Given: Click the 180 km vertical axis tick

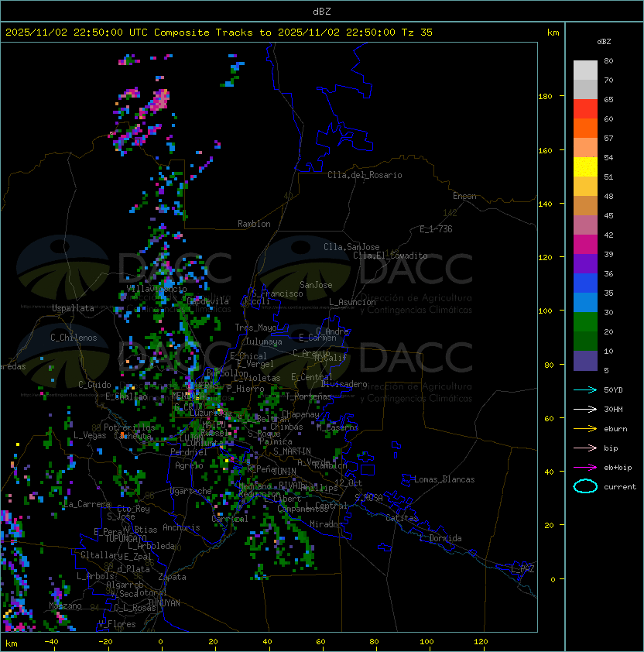Looking at the screenshot, I should (x=545, y=97).
